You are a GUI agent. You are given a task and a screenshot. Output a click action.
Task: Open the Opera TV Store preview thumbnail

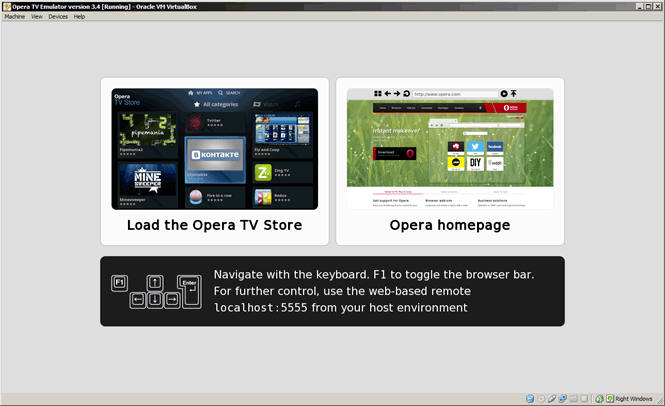(215, 149)
